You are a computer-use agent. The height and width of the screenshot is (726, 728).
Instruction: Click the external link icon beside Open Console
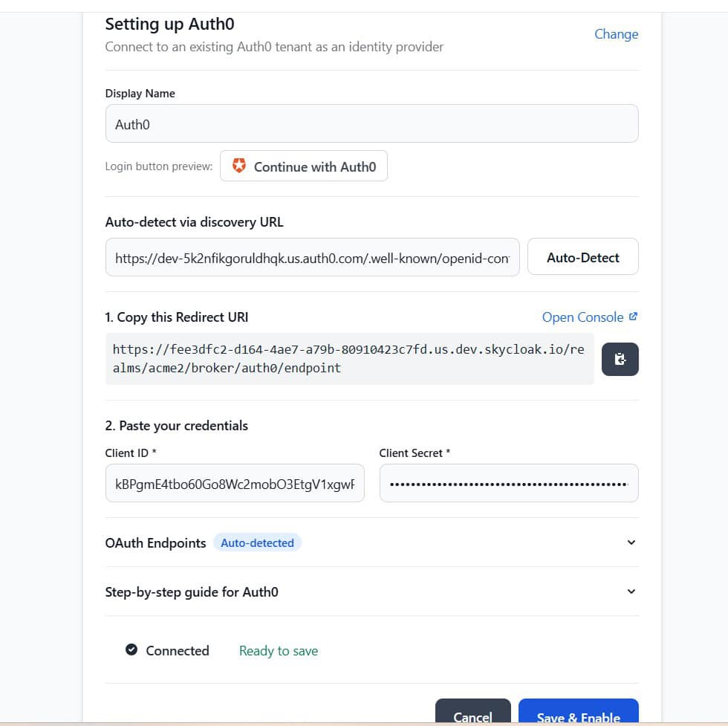(x=633, y=317)
